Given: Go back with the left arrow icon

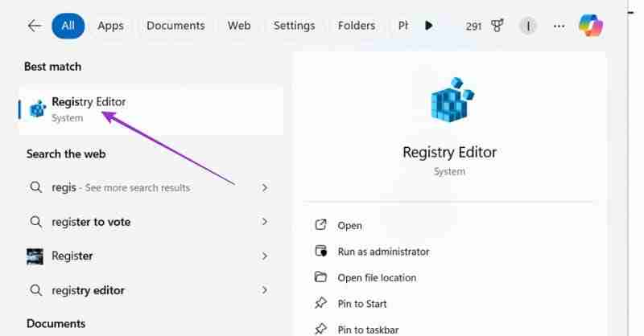Looking at the screenshot, I should pos(35,26).
